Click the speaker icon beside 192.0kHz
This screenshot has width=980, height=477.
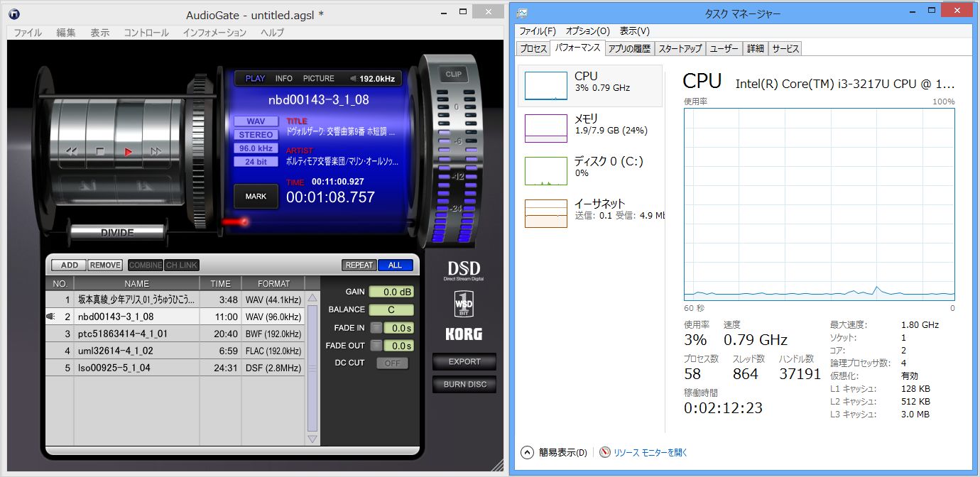point(353,79)
